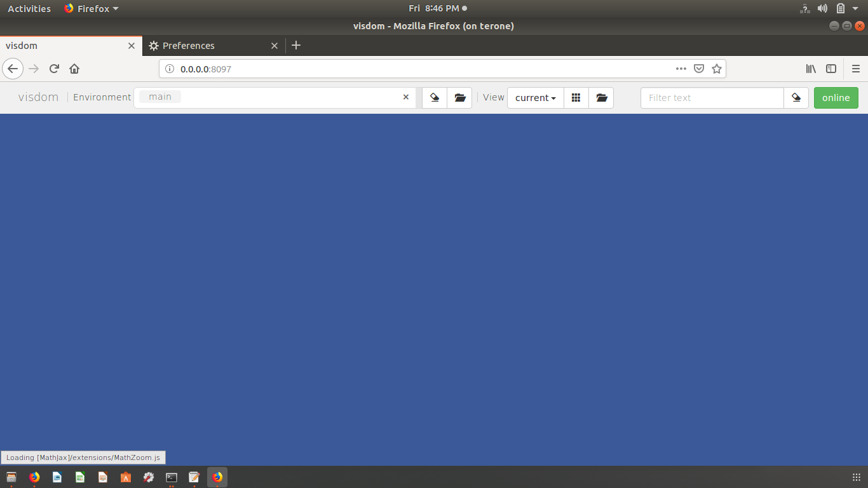Image resolution: width=868 pixels, height=488 pixels.
Task: Open the Activities overview
Action: point(29,8)
